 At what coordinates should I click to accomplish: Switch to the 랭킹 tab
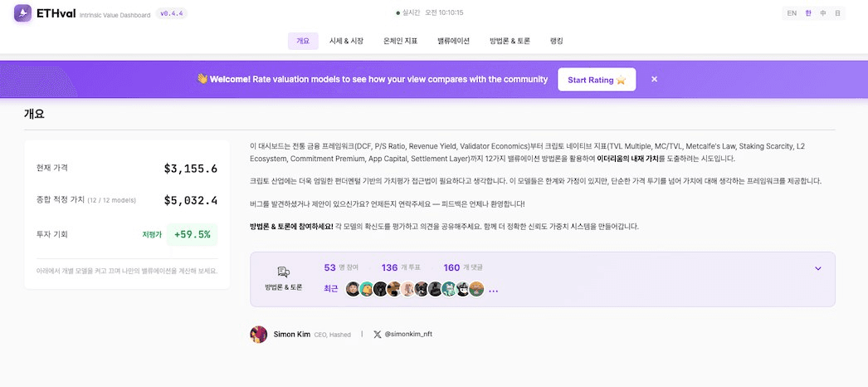point(556,41)
